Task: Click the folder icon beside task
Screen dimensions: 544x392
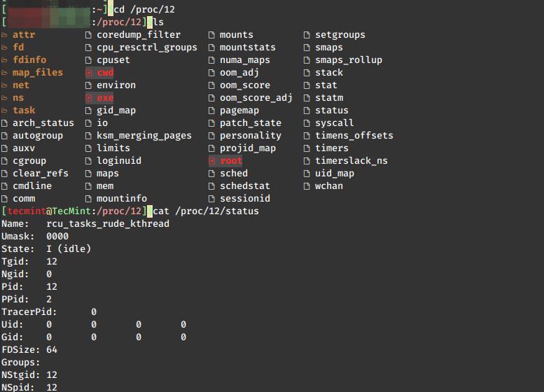Action: [5, 111]
